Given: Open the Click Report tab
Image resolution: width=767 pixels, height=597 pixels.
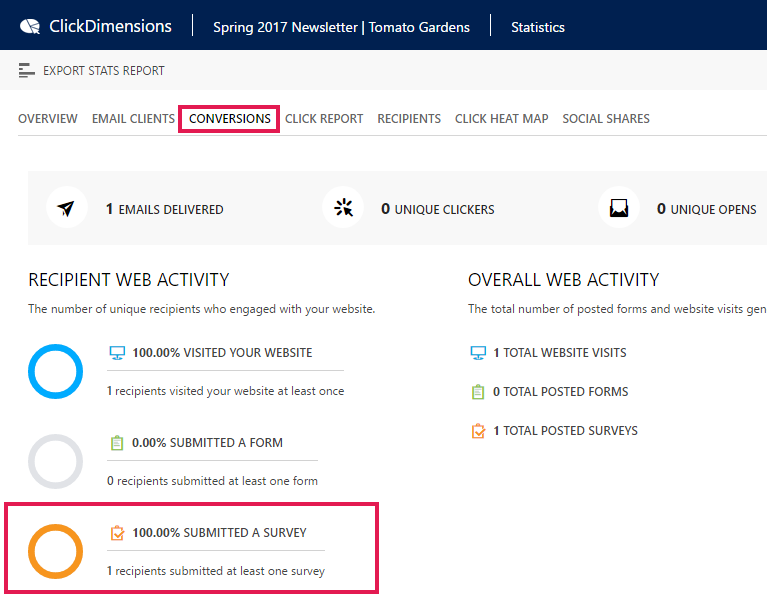Looking at the screenshot, I should 324,119.
